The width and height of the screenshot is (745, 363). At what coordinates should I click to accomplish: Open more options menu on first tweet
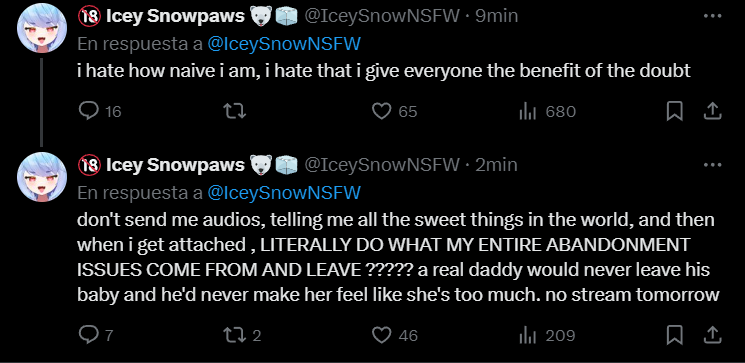tap(712, 17)
